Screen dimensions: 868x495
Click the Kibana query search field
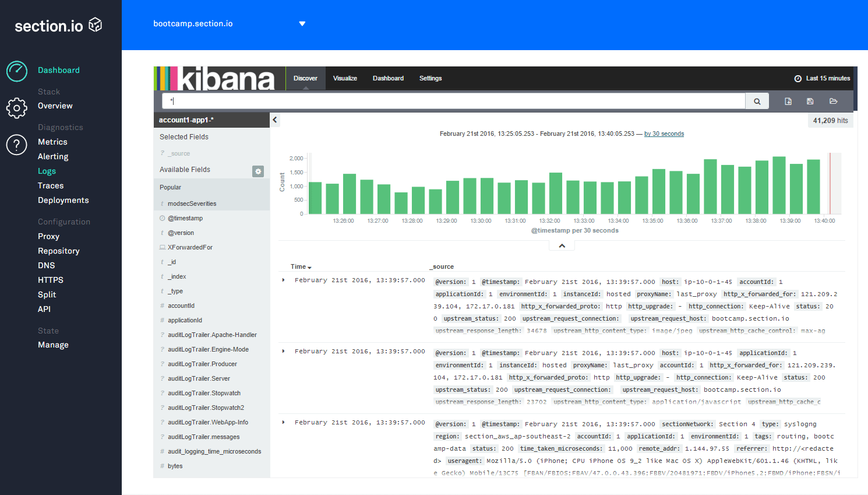(454, 101)
